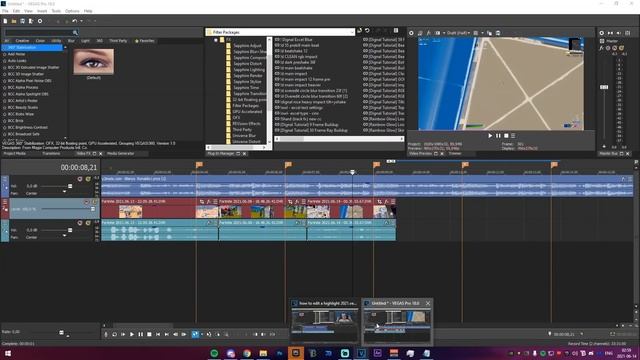640x360 pixels.
Task: Stop playback in the timeline transport
Action: [149, 334]
